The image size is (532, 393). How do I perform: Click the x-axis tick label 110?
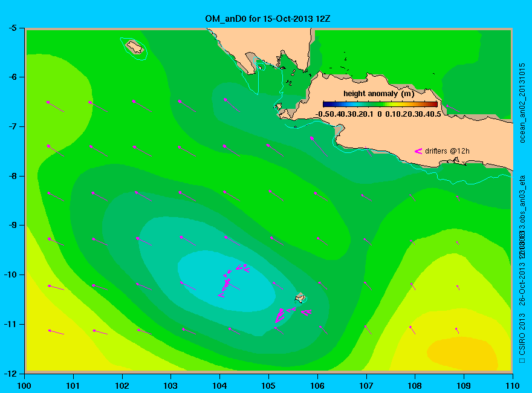pyautogui.click(x=513, y=386)
